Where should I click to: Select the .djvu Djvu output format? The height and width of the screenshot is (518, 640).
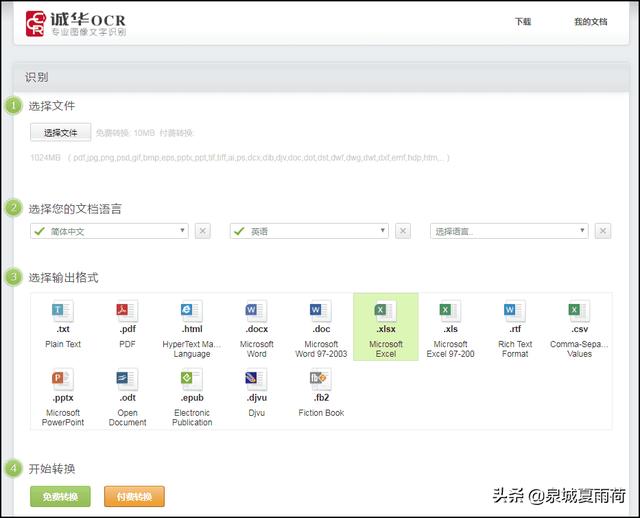click(256, 396)
